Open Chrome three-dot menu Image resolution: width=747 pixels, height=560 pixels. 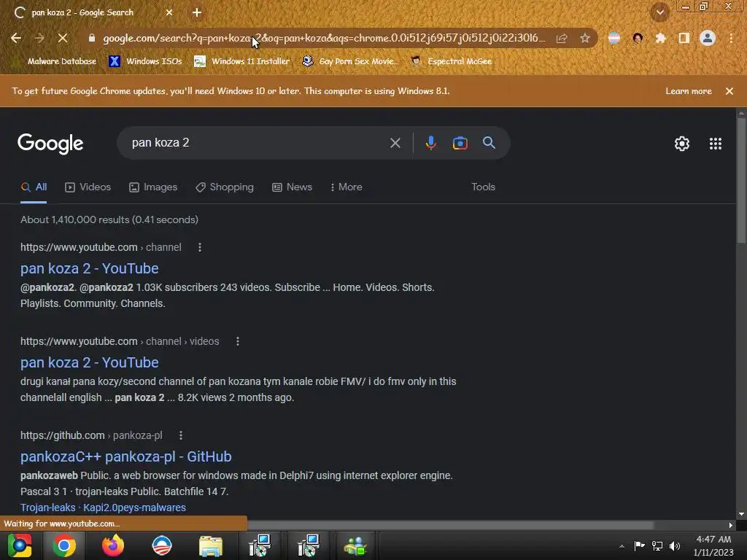(x=731, y=38)
